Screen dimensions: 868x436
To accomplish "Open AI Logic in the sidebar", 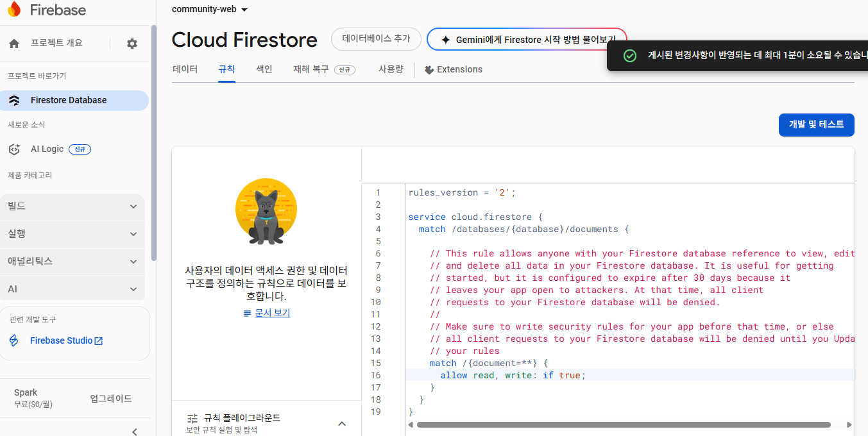I will tap(47, 149).
